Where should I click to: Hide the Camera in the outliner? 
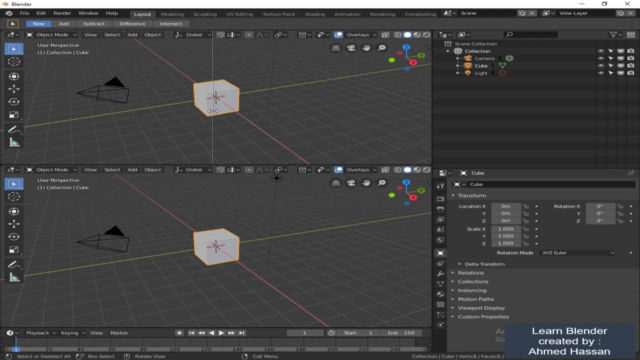tap(600, 58)
